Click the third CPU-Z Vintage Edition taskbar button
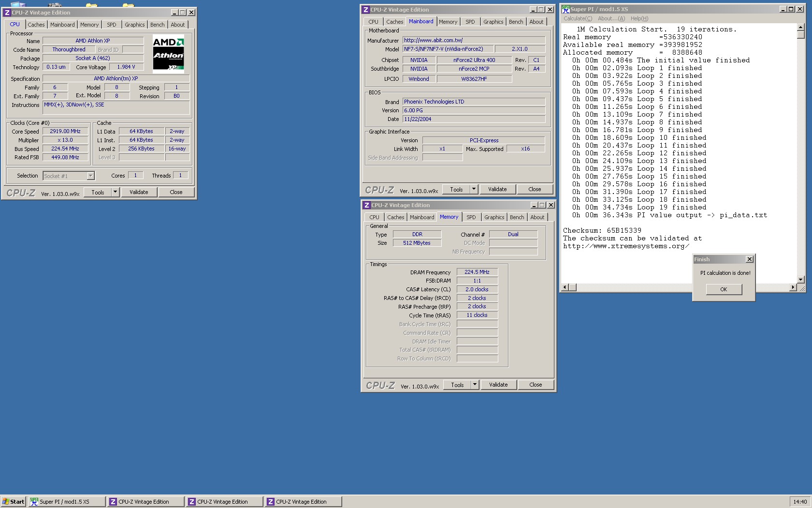The height and width of the screenshot is (508, 812). [303, 502]
